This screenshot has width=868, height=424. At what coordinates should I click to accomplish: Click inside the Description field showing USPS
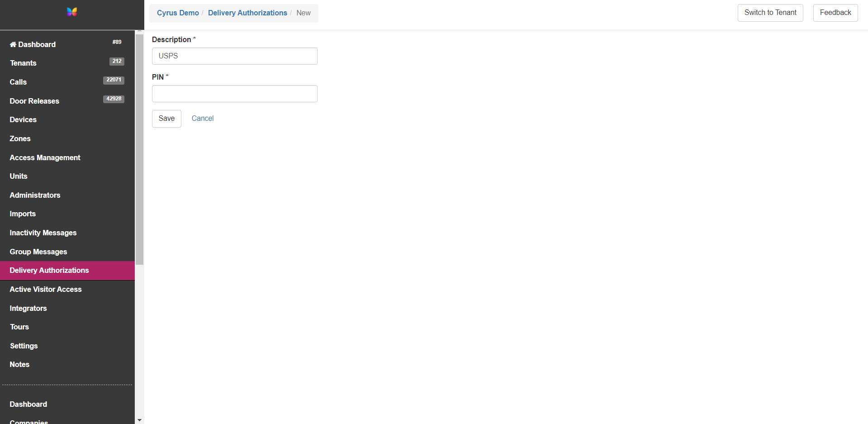(x=234, y=56)
